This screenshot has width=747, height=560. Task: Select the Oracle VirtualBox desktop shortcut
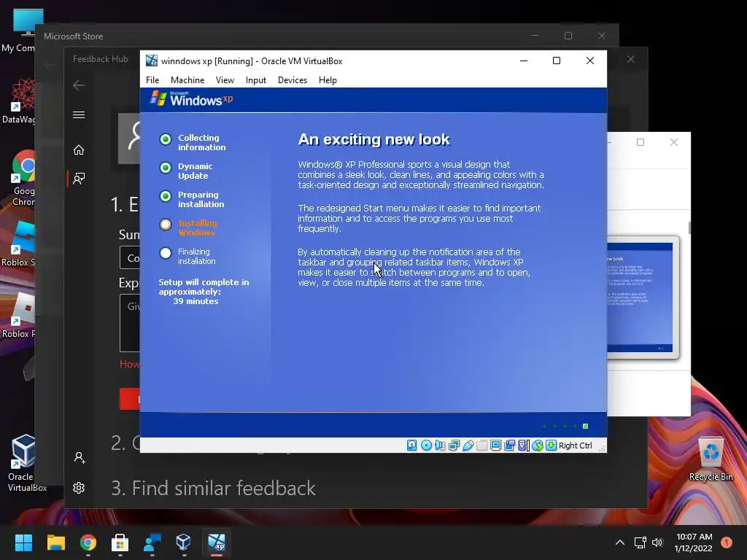pyautogui.click(x=26, y=463)
